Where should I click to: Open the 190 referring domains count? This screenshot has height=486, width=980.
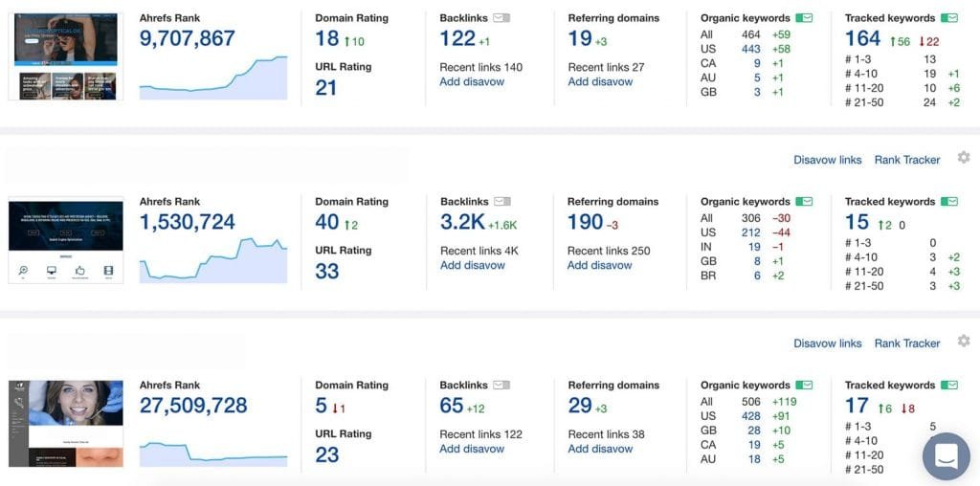585,222
